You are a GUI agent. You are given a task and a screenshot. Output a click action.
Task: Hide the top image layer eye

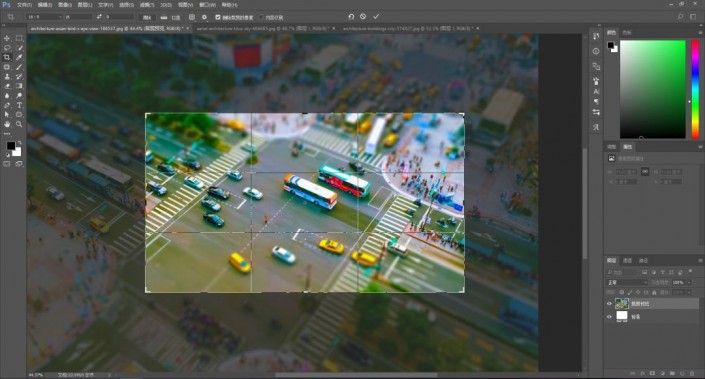coord(609,303)
